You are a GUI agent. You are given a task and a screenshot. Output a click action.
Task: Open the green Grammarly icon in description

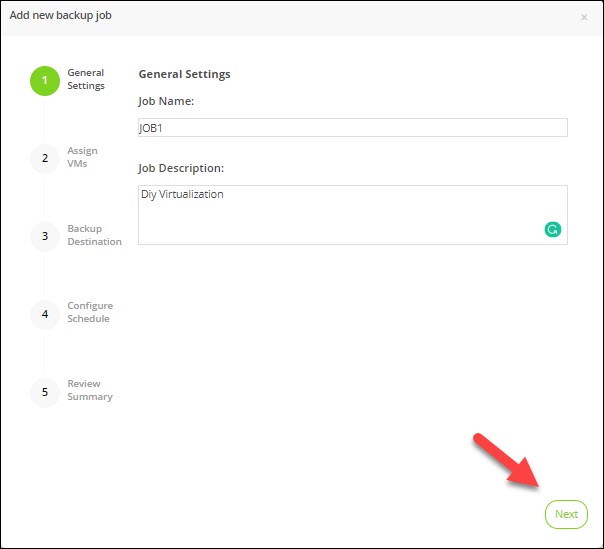(x=552, y=229)
